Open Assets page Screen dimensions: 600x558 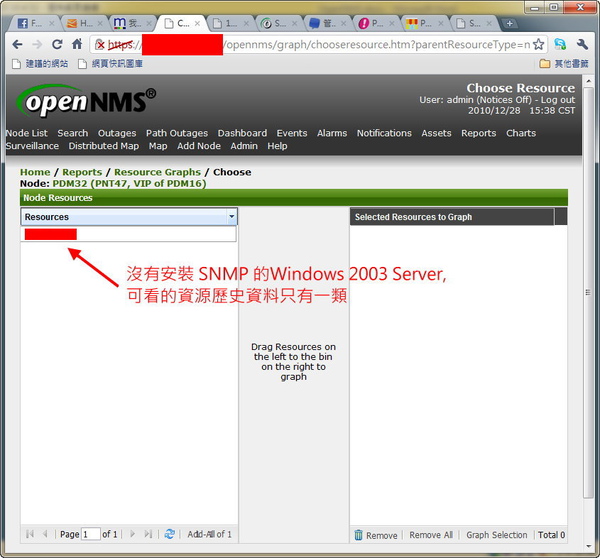(x=436, y=133)
